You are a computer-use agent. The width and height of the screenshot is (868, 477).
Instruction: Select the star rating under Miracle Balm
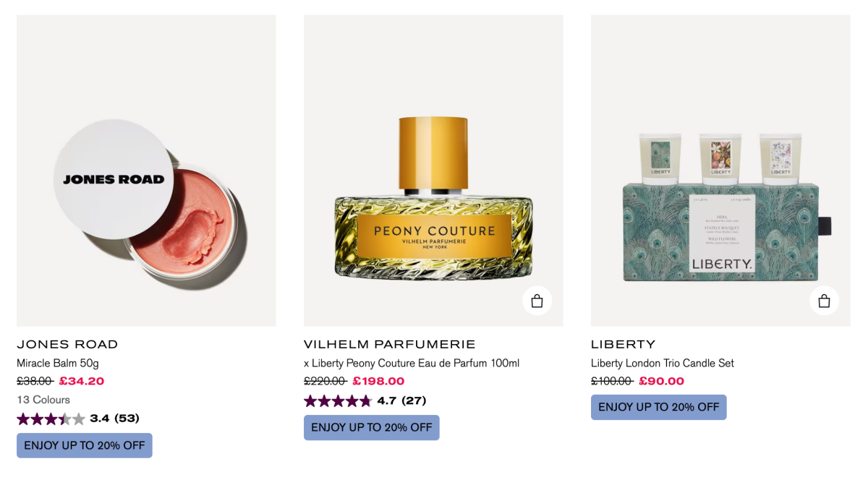(51, 418)
